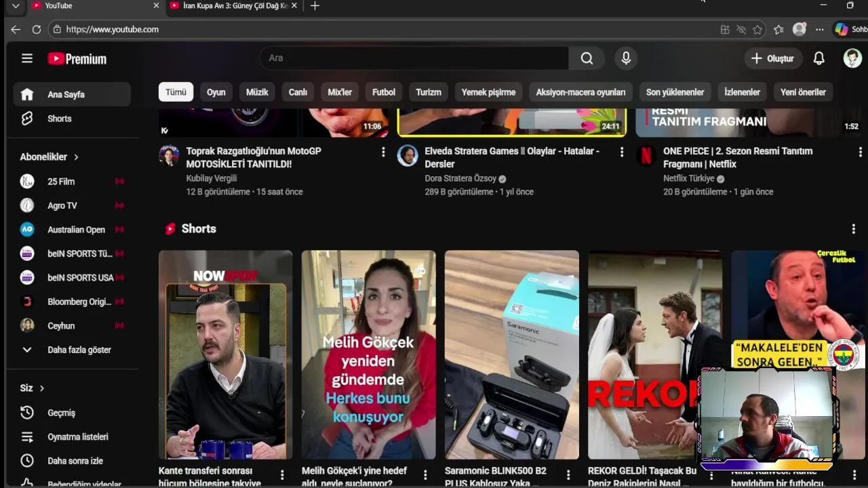Expand the Siz section
The height and width of the screenshot is (488, 868).
click(x=32, y=388)
